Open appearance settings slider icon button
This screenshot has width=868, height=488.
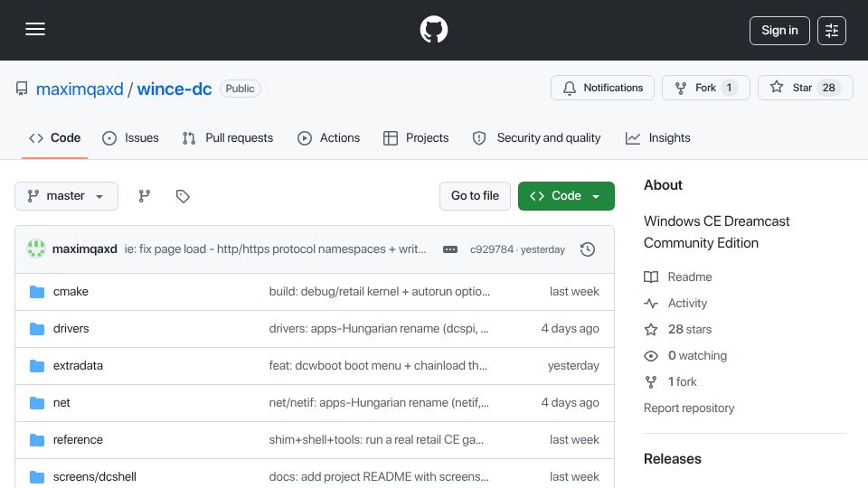[x=832, y=31]
